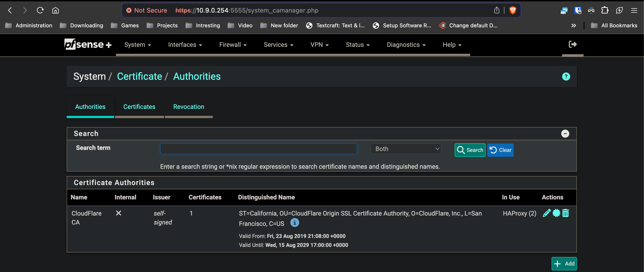
Task: Click the Authorities breadcrumb link
Action: [197, 77]
